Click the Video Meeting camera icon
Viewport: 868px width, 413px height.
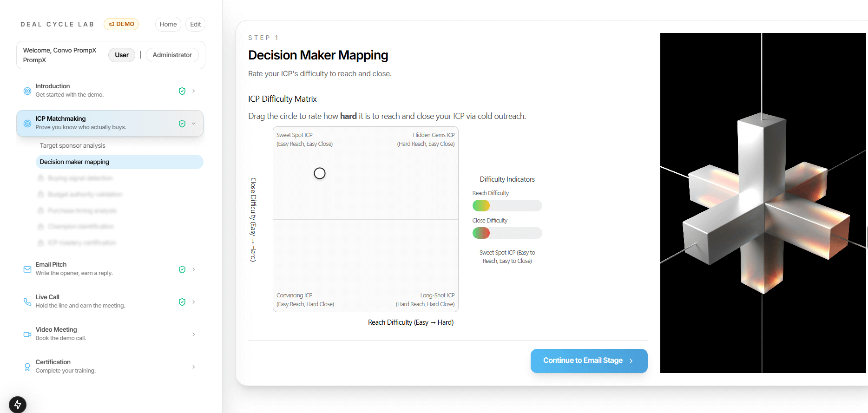(x=27, y=334)
